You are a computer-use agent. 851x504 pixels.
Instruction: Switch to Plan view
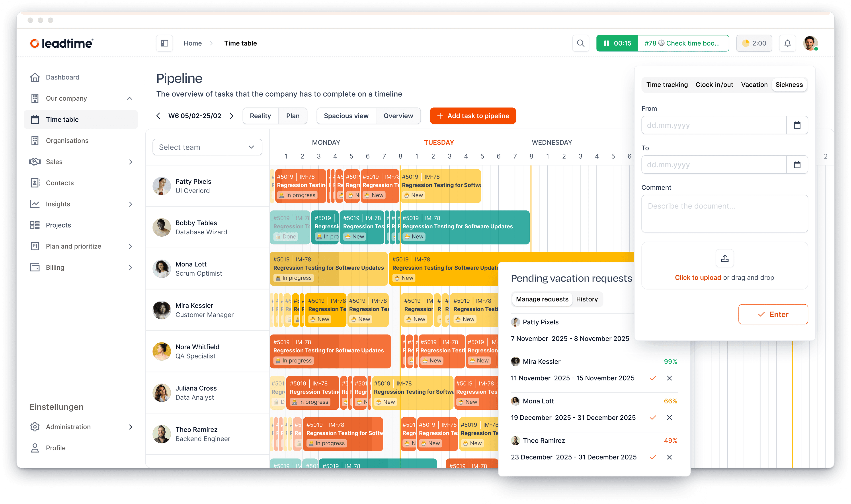coord(293,116)
